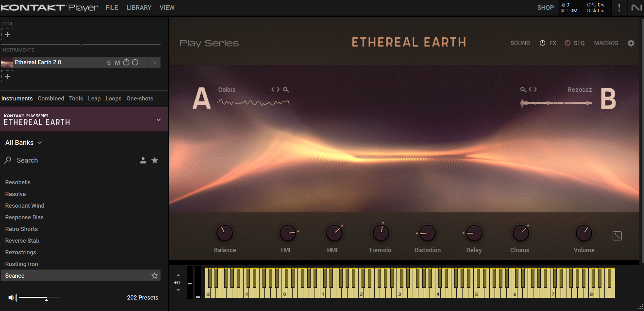The image size is (644, 311).
Task: Open sound browser magnifier for layer B
Action: coord(523,89)
